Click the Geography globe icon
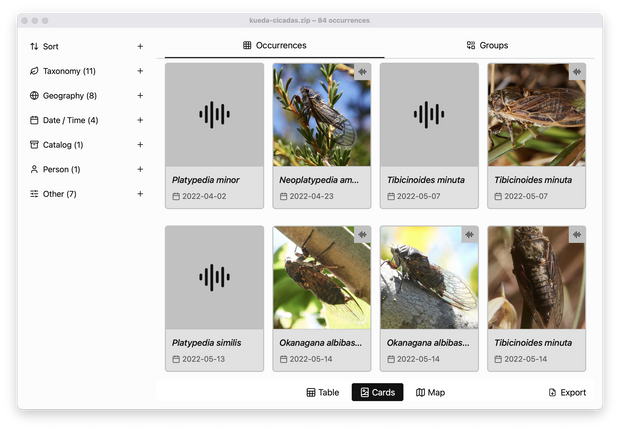This screenshot has width=620, height=431. tap(34, 96)
